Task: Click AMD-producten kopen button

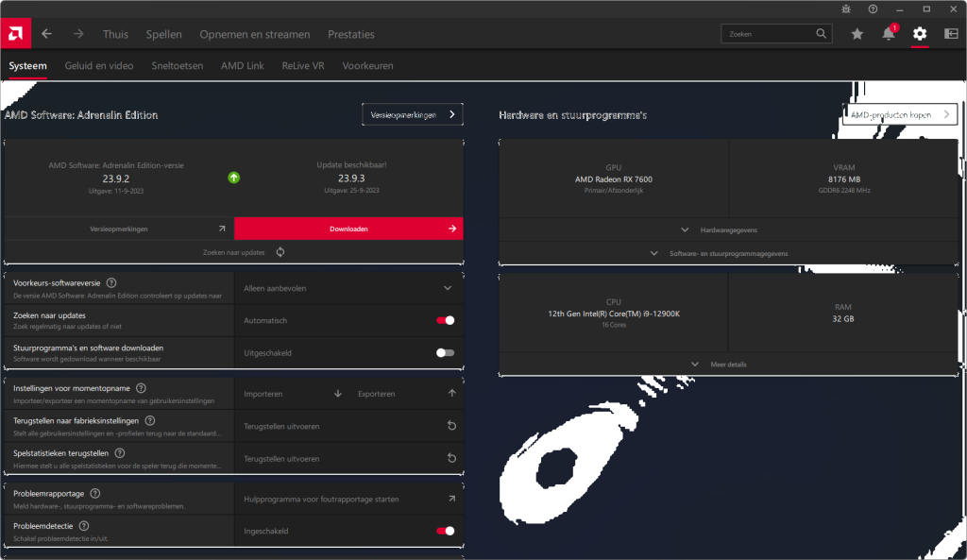Action: pyautogui.click(x=898, y=114)
